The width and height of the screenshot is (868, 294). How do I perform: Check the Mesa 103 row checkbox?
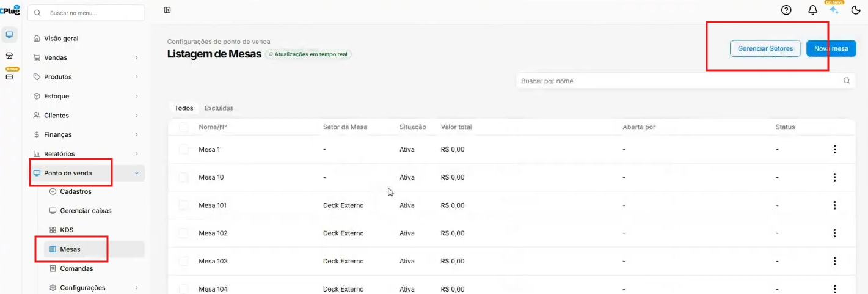coord(184,261)
